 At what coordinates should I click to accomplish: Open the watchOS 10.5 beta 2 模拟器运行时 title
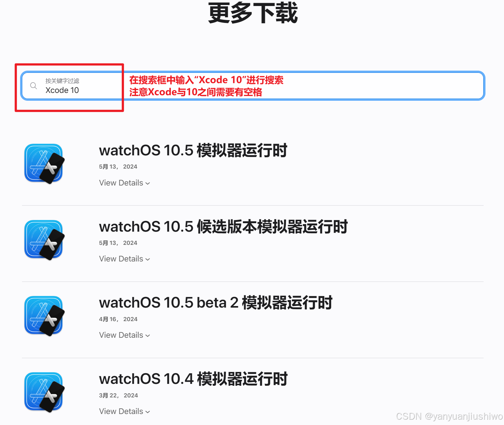(216, 303)
